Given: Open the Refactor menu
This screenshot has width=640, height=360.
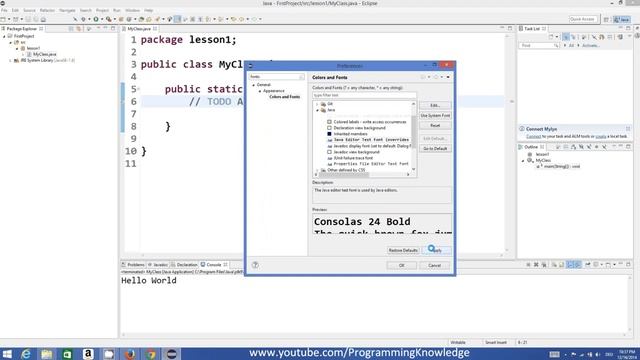Looking at the screenshot, I should 47,10.
